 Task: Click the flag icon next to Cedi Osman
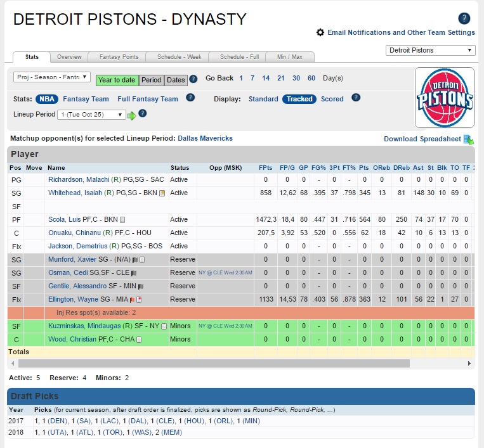tap(134, 272)
